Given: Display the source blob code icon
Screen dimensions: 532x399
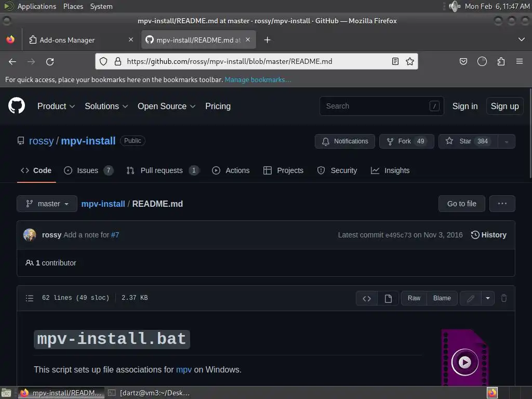Looking at the screenshot, I should tap(367, 299).
